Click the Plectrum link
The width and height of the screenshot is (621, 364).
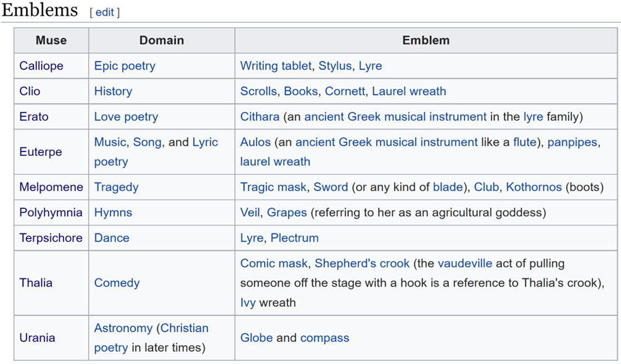(295, 238)
